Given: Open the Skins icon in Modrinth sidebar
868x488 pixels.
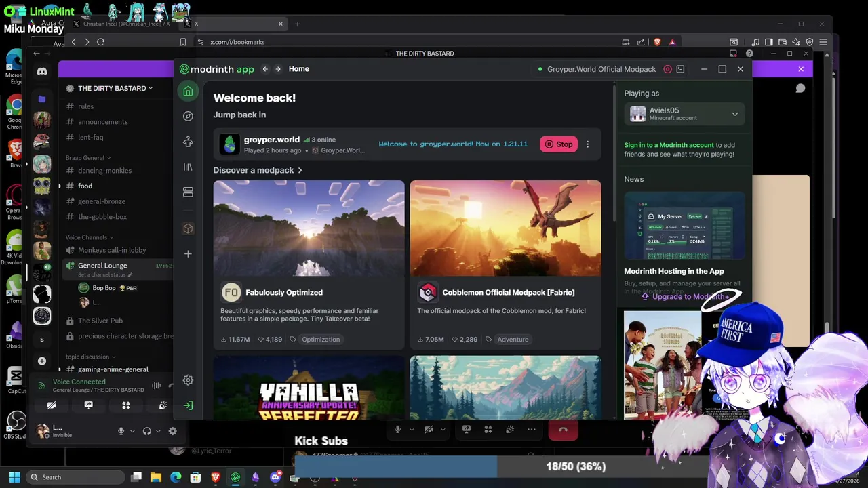Looking at the screenshot, I should click(188, 142).
